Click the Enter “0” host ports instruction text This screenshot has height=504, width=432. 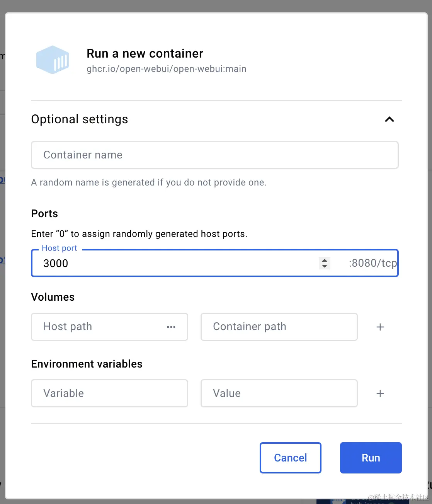pyautogui.click(x=139, y=234)
